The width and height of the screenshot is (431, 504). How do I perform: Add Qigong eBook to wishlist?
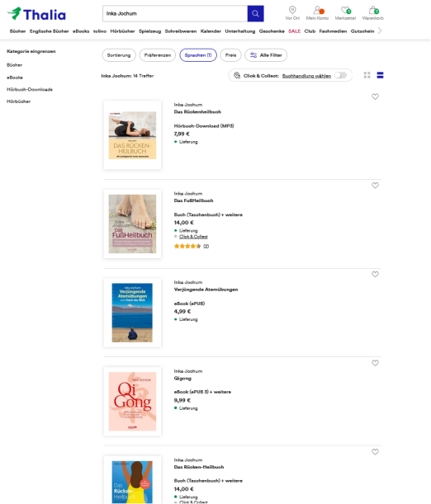coord(375,363)
